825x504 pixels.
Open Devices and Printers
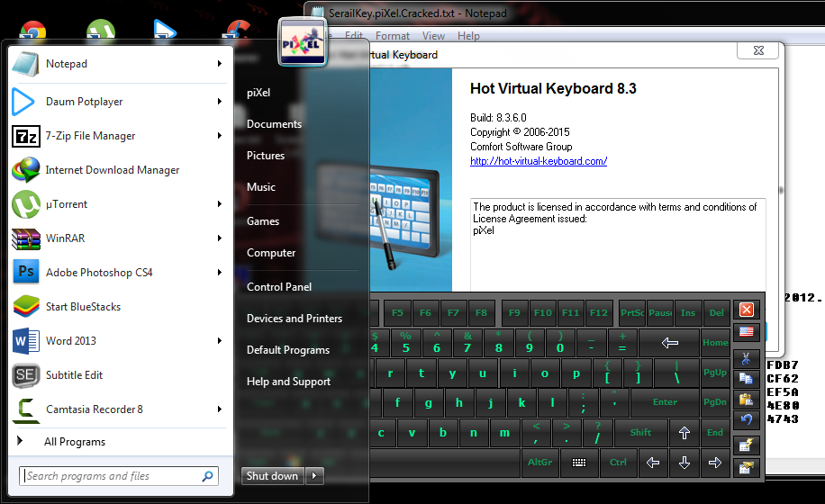pyautogui.click(x=295, y=319)
